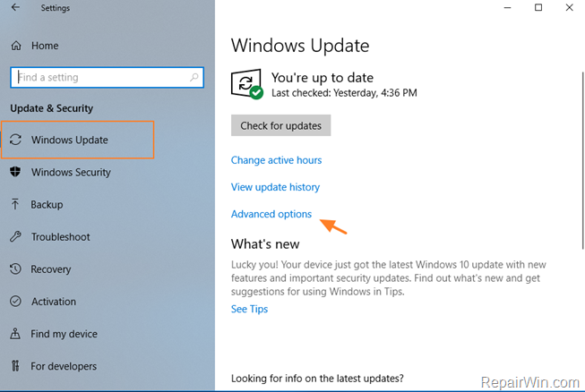This screenshot has height=392, width=585.
Task: Click the vertical scrollbar on the right
Action: coord(582,160)
